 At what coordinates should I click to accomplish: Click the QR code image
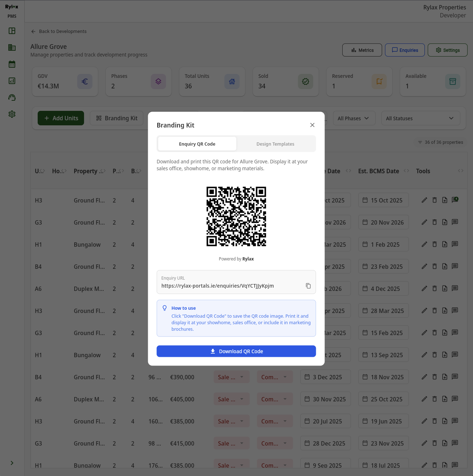[x=236, y=217]
